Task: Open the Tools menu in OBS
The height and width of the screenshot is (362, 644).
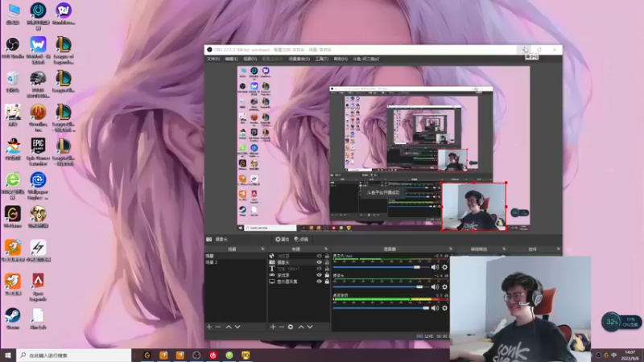Action: 321,59
